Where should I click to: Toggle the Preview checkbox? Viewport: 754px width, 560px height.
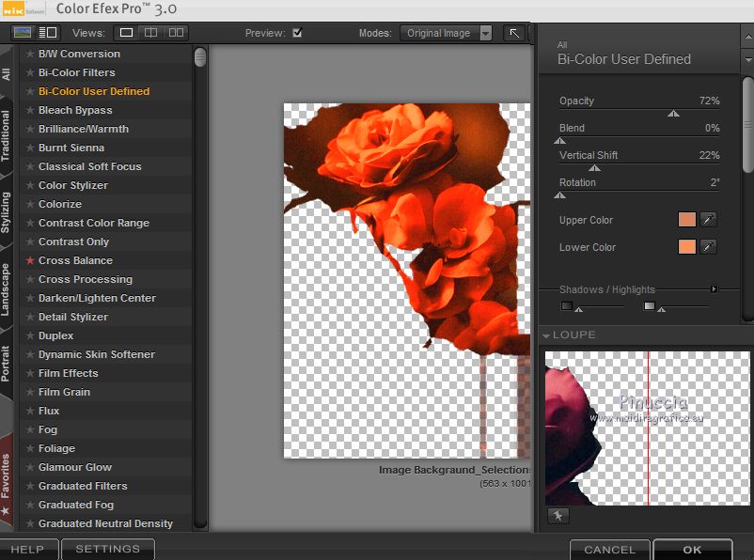pos(297,33)
